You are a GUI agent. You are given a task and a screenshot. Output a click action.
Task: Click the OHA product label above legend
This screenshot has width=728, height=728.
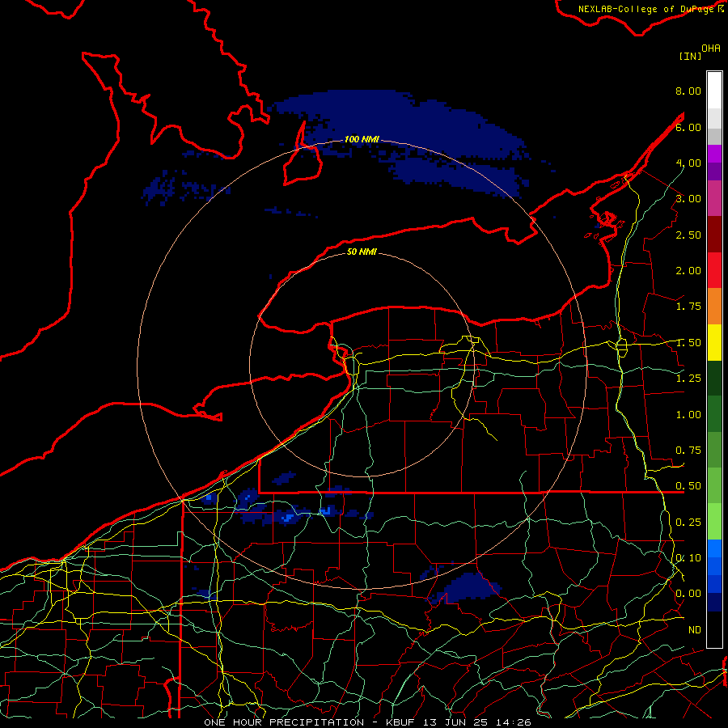[x=711, y=49]
